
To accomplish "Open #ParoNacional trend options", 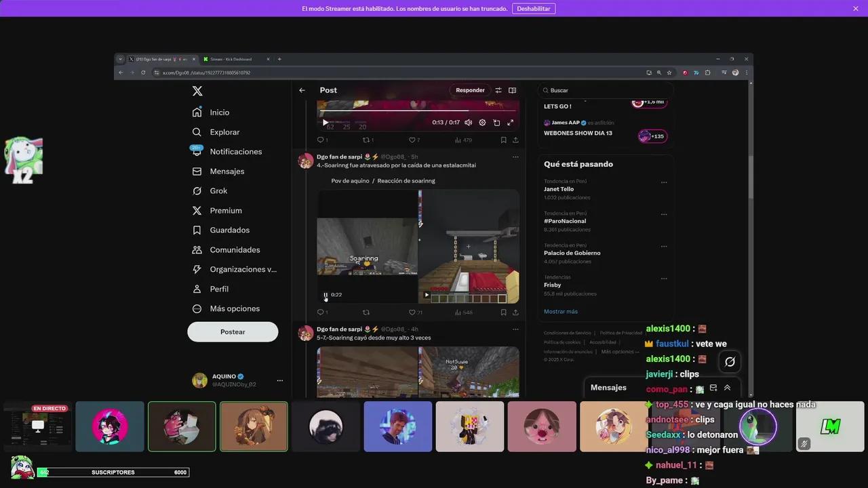I will click(x=664, y=214).
